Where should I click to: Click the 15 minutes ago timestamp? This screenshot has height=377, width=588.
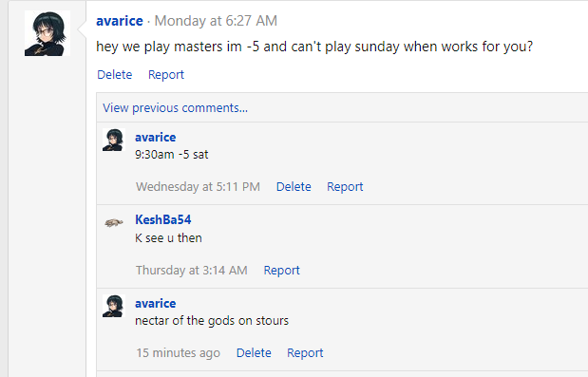[179, 352]
